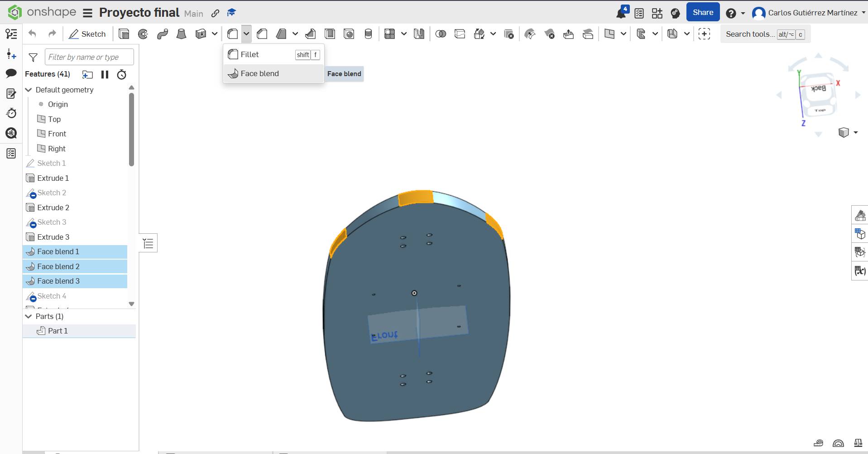Toggle the feature list panel handle button
Viewport: 868px width, 454px height.
click(x=148, y=243)
